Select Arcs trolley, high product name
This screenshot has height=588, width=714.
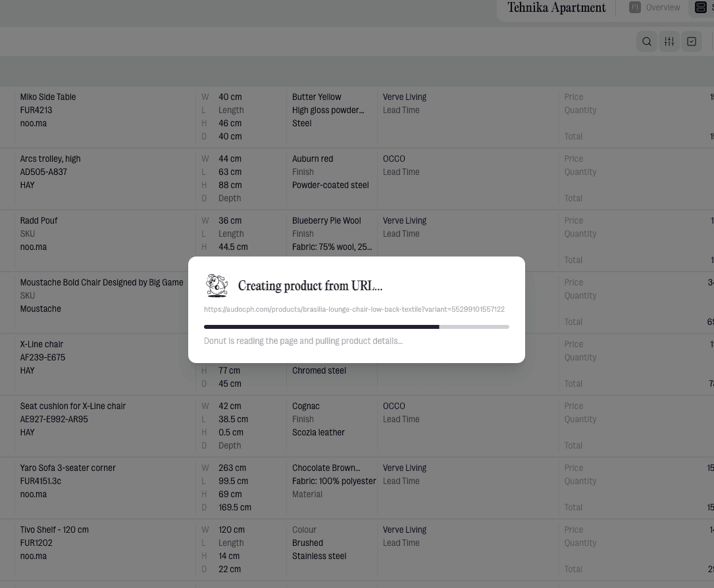tap(50, 159)
